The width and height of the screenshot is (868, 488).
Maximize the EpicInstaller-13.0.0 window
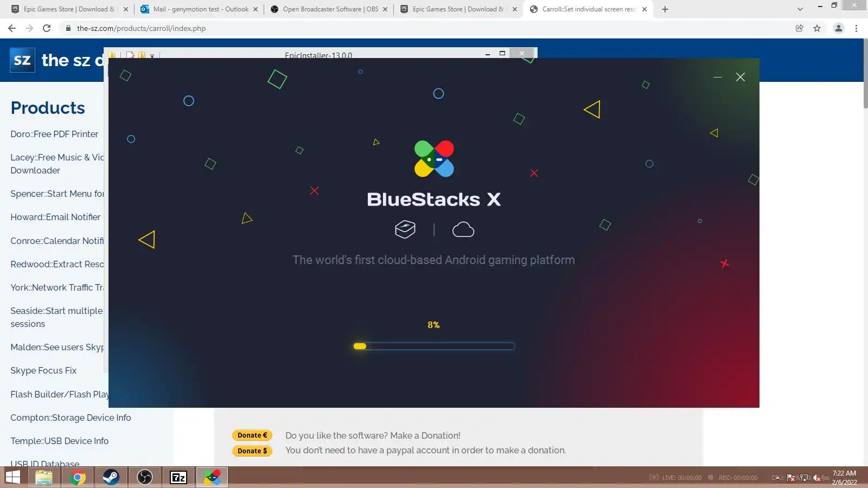point(502,53)
